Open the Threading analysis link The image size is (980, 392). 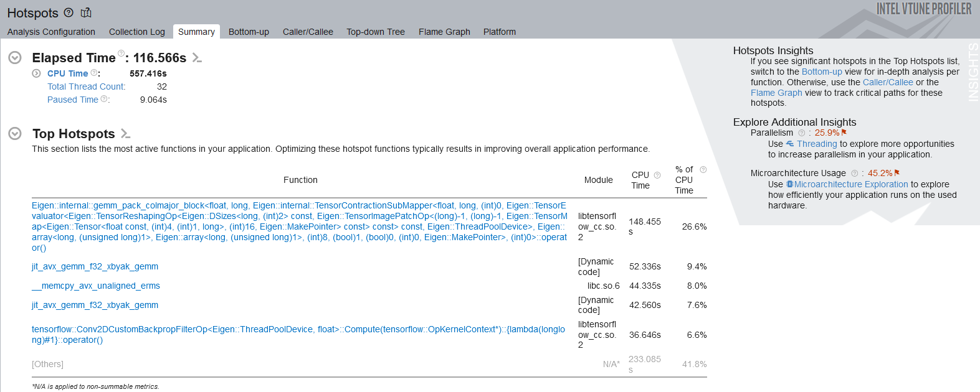(x=817, y=144)
